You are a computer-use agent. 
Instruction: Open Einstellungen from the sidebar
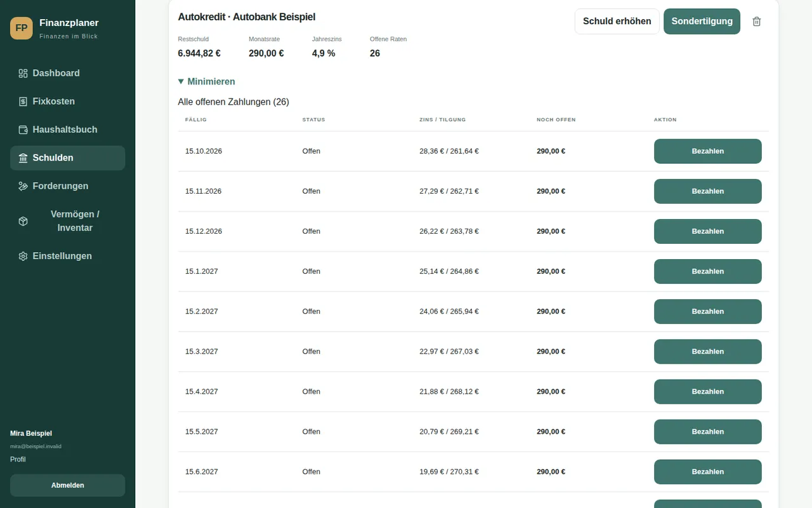(x=67, y=257)
